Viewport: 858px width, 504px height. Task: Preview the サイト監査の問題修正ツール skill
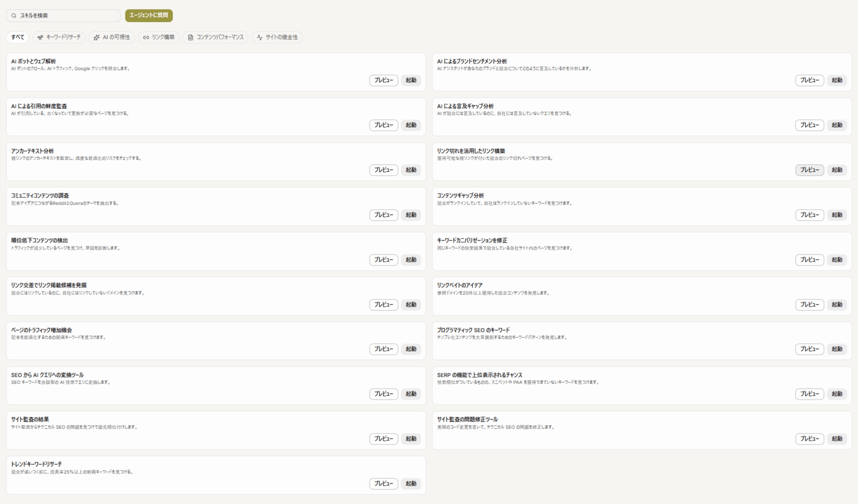(809, 439)
